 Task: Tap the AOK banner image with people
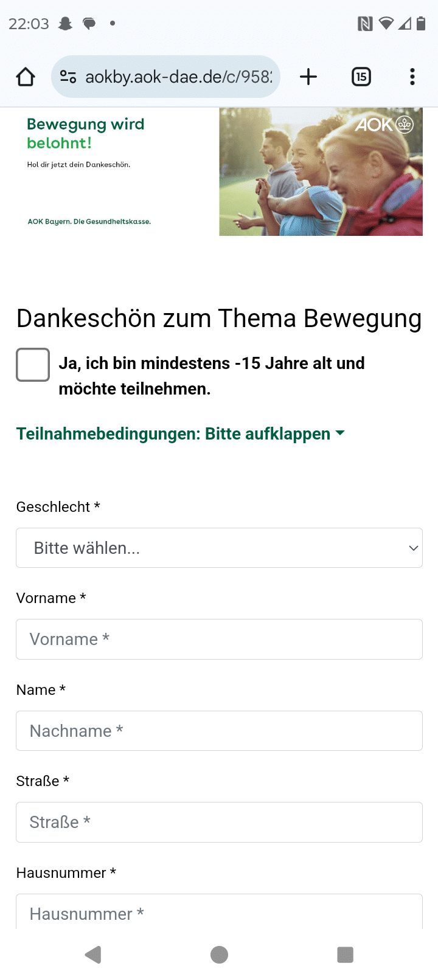tap(321, 172)
